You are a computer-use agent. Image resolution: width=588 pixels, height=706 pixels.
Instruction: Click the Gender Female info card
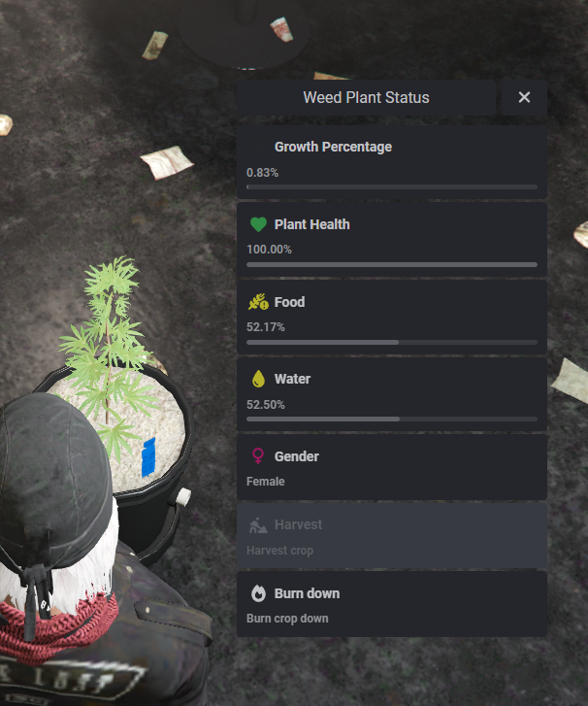392,467
